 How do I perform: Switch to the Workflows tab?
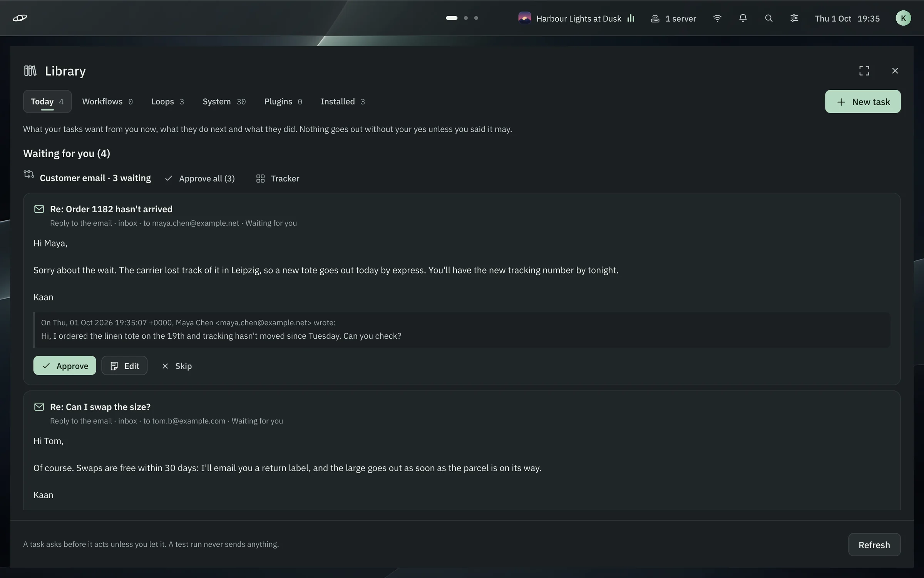click(107, 101)
